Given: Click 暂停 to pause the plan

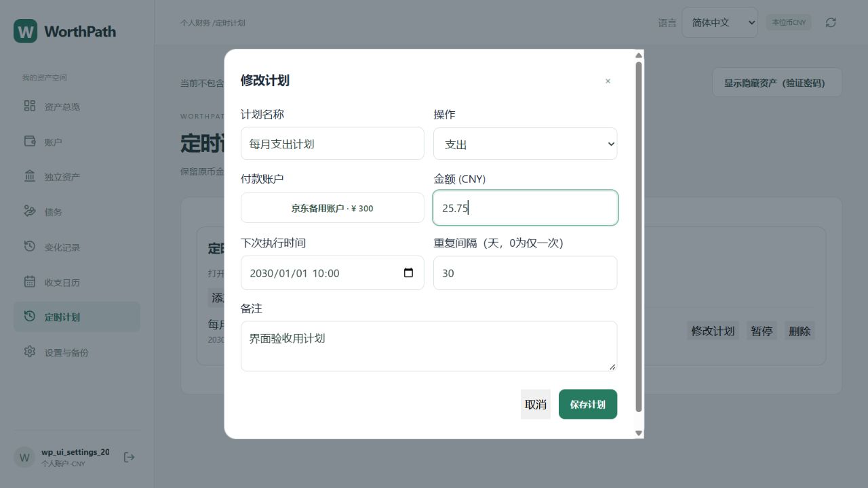Looking at the screenshot, I should 762,331.
